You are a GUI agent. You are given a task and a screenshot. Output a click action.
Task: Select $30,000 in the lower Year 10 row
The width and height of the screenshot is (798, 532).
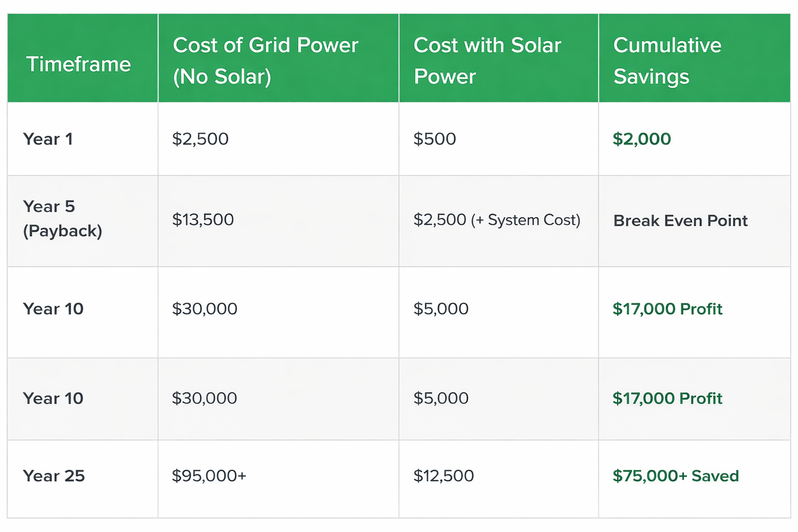pyautogui.click(x=204, y=398)
